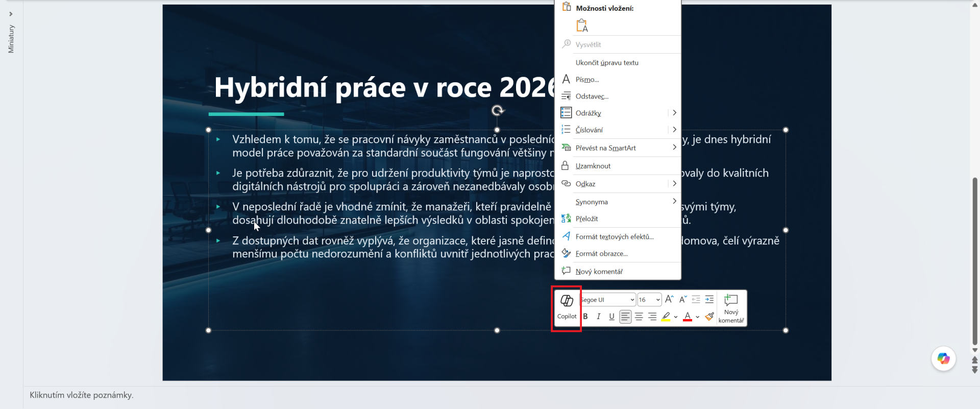Toggle bold in the mini toolbar

click(x=585, y=317)
